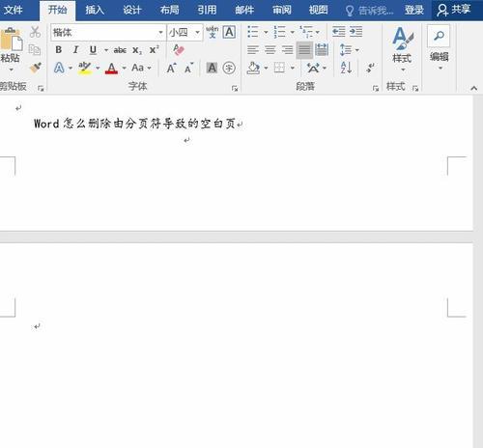Expand the line spacing dropdown arrow

tap(357, 50)
